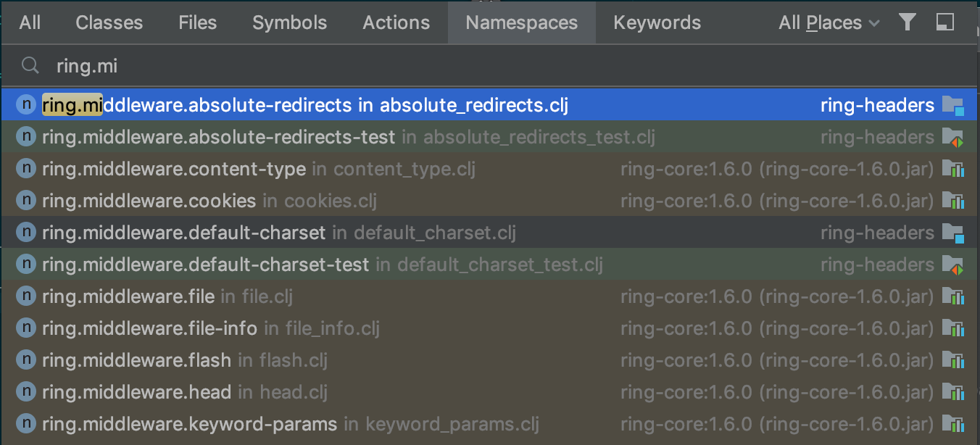Click inside the ring.mi search field
Image resolution: width=980 pixels, height=445 pixels.
[x=217, y=65]
